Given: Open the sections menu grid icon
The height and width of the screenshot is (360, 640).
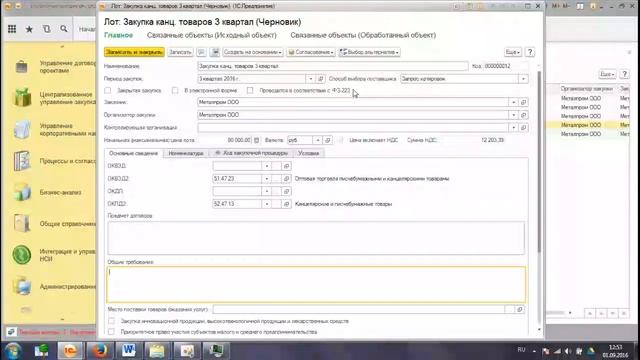Looking at the screenshot, I should click(12, 29).
